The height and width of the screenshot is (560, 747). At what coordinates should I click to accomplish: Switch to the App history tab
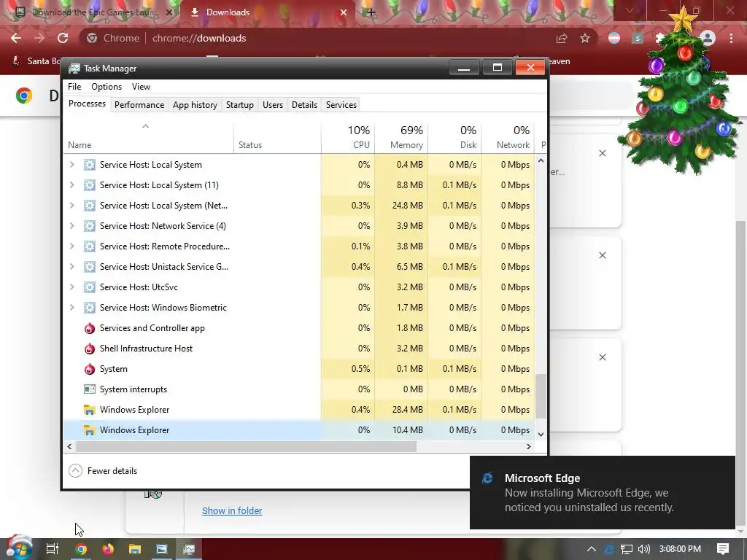(195, 105)
